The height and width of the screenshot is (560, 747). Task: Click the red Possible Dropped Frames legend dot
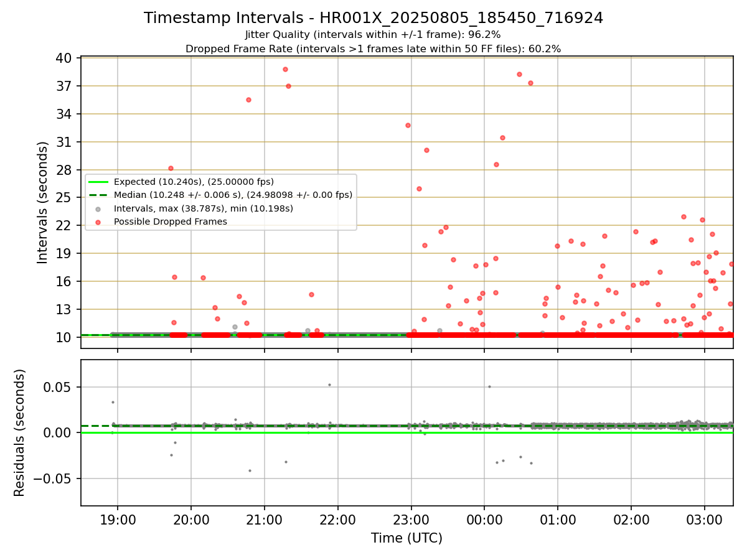click(98, 222)
